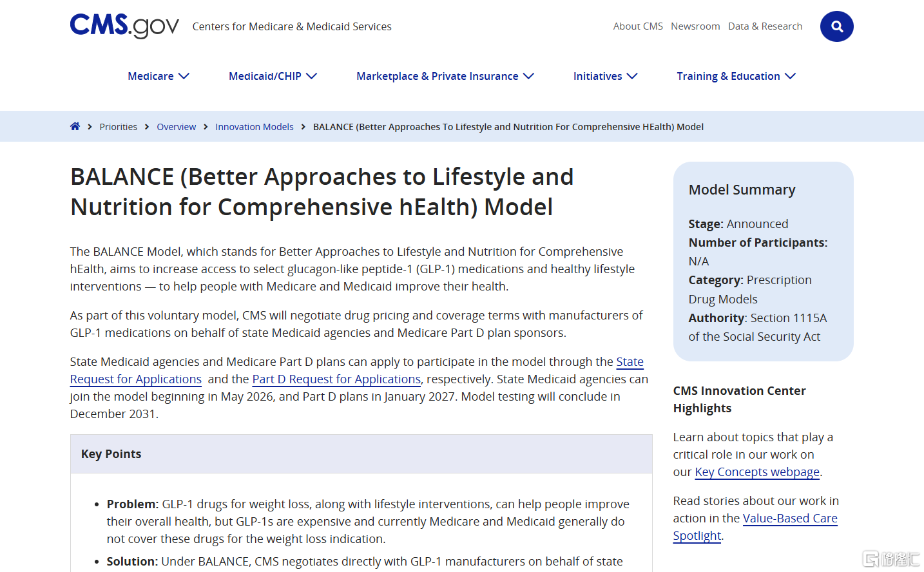Click the 'Category:' label in Model Summary
This screenshot has height=572, width=924.
pyautogui.click(x=717, y=280)
